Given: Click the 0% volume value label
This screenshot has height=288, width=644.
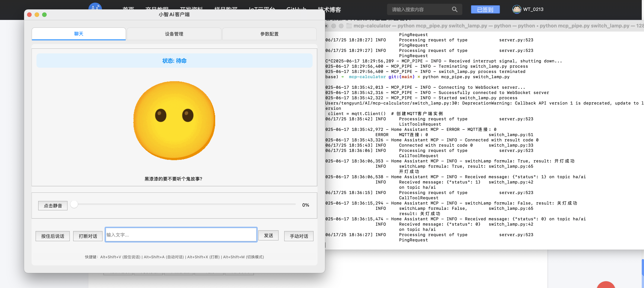Looking at the screenshot, I should point(305,205).
